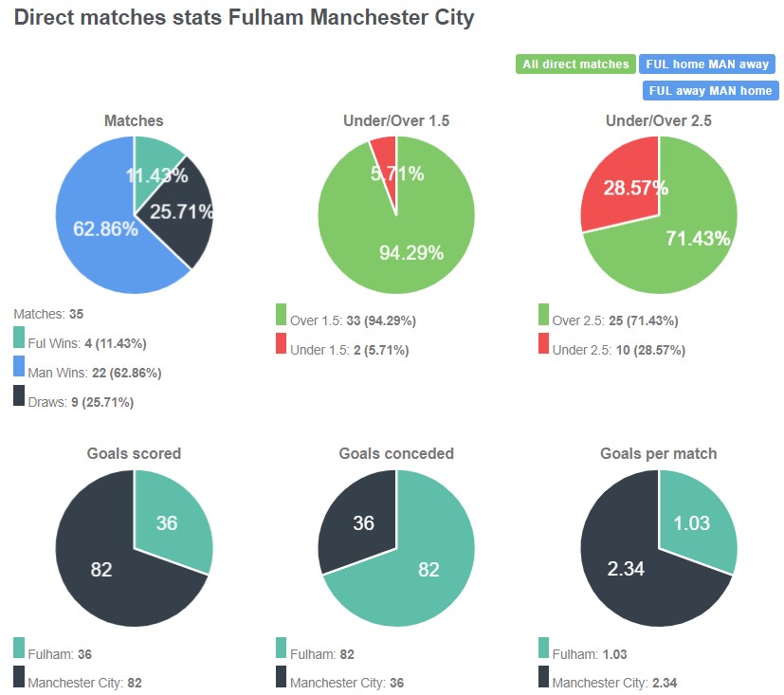Click the Over 2.5 legend marker
The height and width of the screenshot is (695, 784).
[545, 320]
